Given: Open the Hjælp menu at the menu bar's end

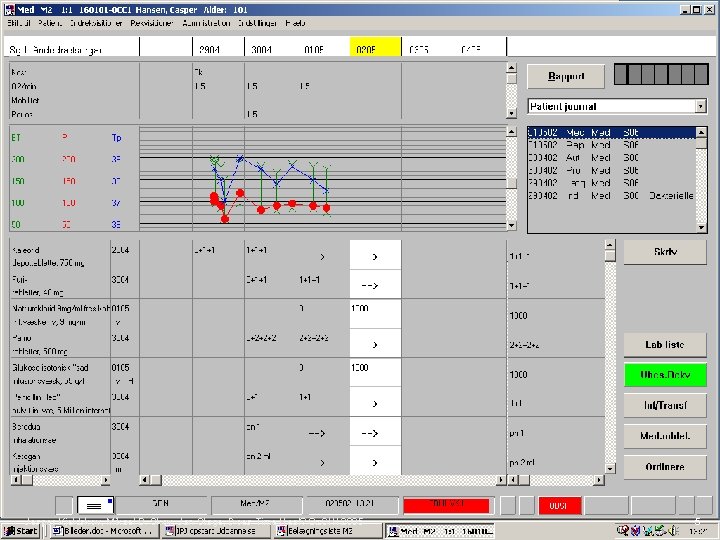Looking at the screenshot, I should pos(295,23).
